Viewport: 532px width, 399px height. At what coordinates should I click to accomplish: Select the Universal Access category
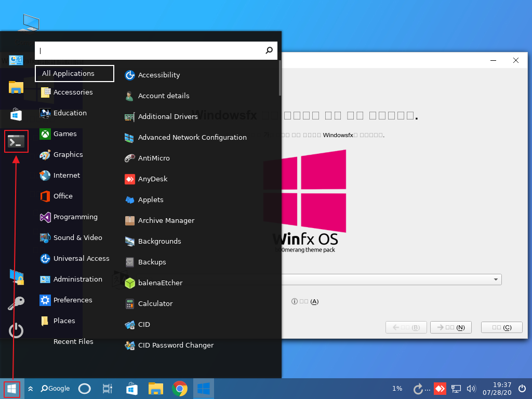point(75,259)
